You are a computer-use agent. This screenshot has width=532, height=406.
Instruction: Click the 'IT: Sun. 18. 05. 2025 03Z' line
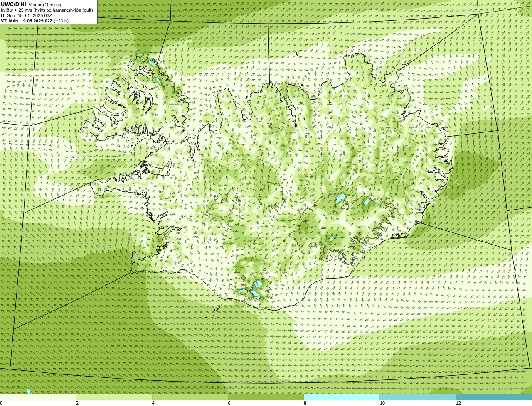click(26, 15)
